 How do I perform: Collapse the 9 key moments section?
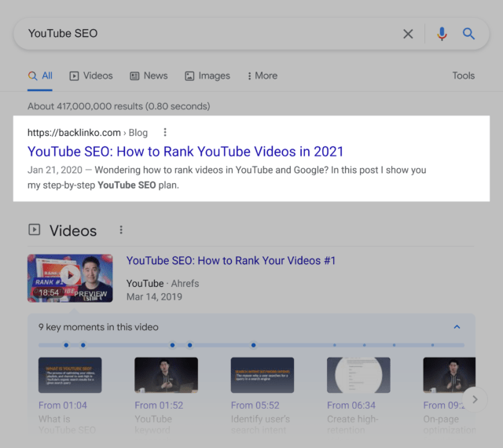point(457,327)
